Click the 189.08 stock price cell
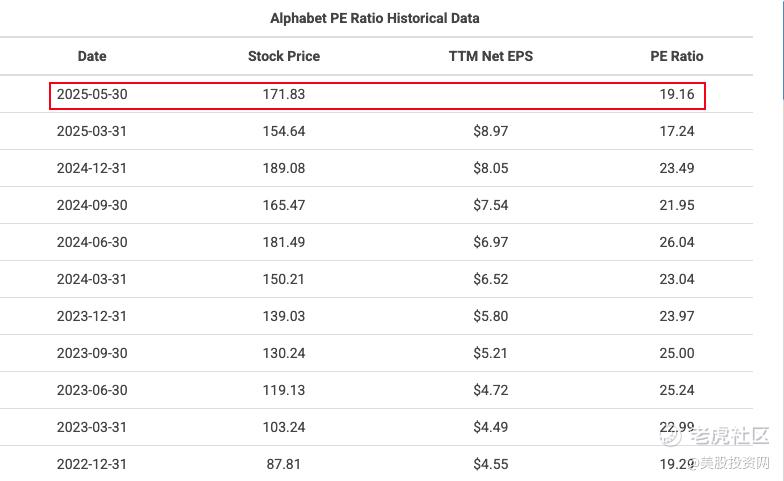Screen dimensions: 784x481 (x=284, y=168)
